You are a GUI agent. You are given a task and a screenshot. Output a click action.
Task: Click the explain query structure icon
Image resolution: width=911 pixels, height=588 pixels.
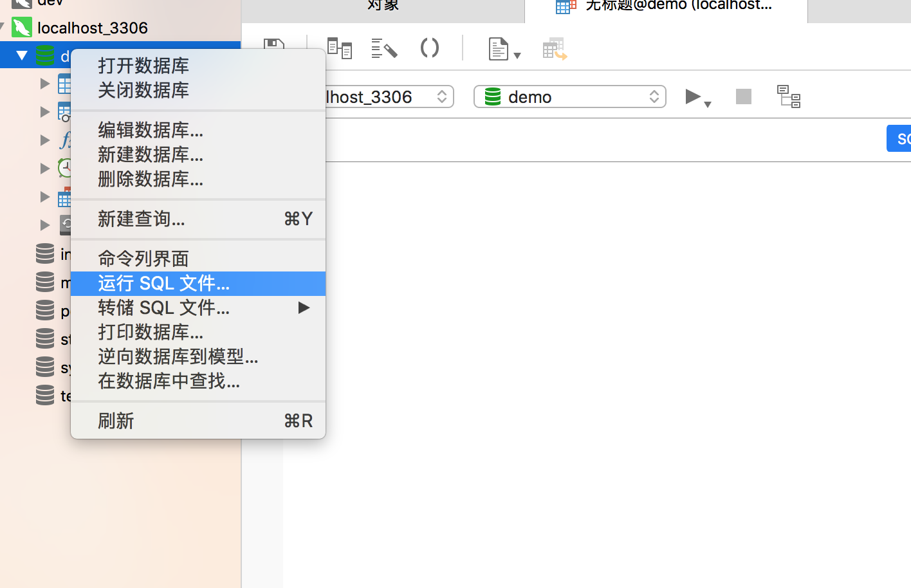tap(789, 96)
